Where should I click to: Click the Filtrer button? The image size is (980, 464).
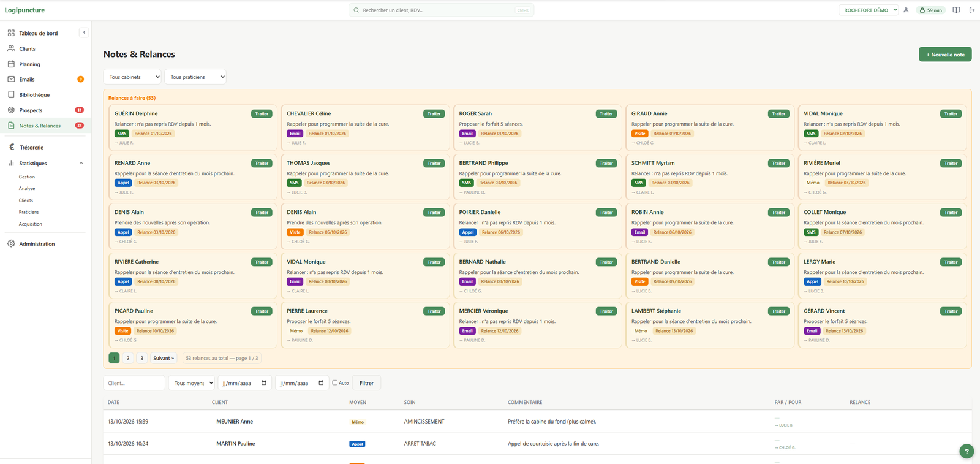click(x=366, y=383)
